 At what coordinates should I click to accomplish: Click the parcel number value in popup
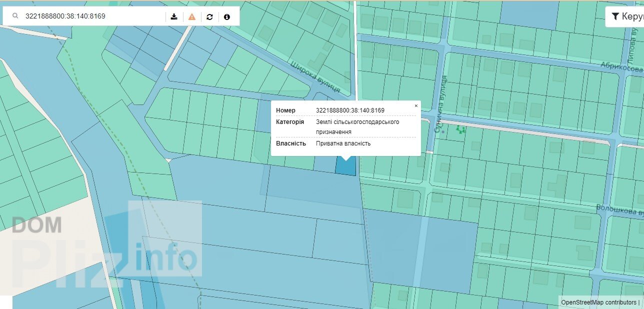(x=350, y=110)
